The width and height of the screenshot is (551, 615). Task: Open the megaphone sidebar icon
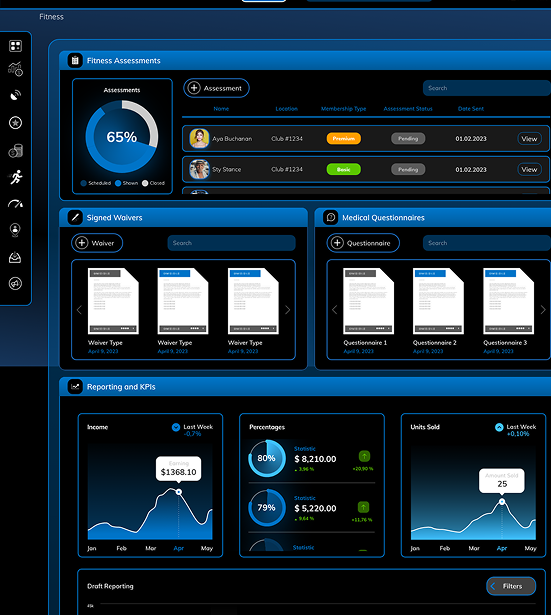[x=15, y=284]
